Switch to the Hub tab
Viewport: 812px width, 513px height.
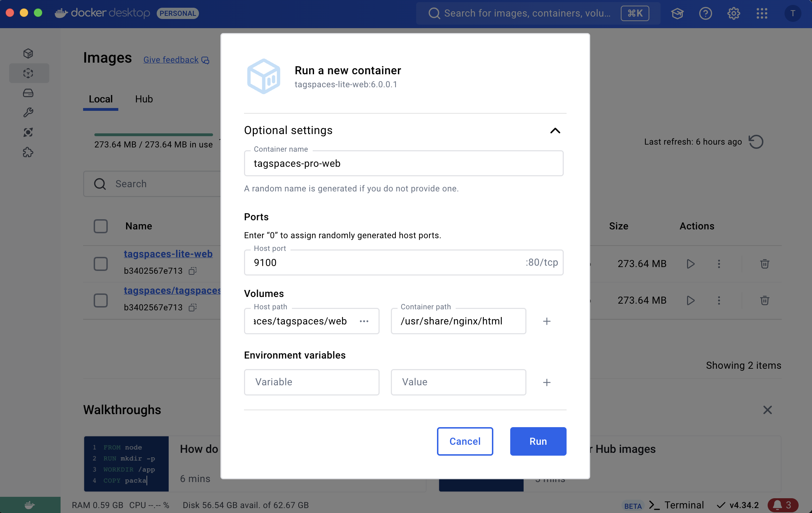point(144,99)
